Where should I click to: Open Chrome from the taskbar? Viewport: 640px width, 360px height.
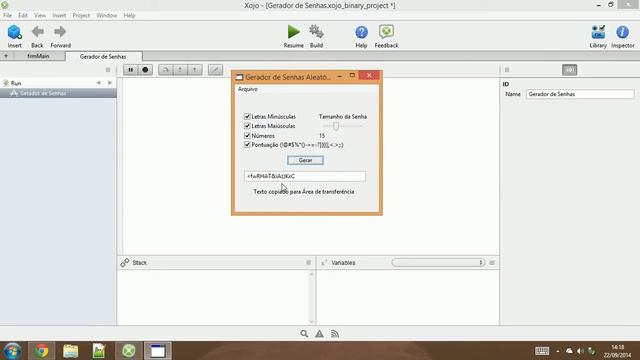(x=41, y=351)
